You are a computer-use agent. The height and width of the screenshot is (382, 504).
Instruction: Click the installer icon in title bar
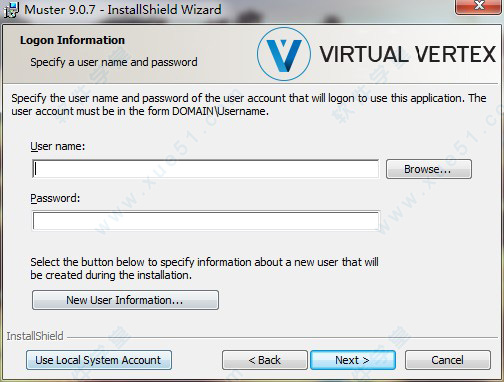tap(11, 9)
